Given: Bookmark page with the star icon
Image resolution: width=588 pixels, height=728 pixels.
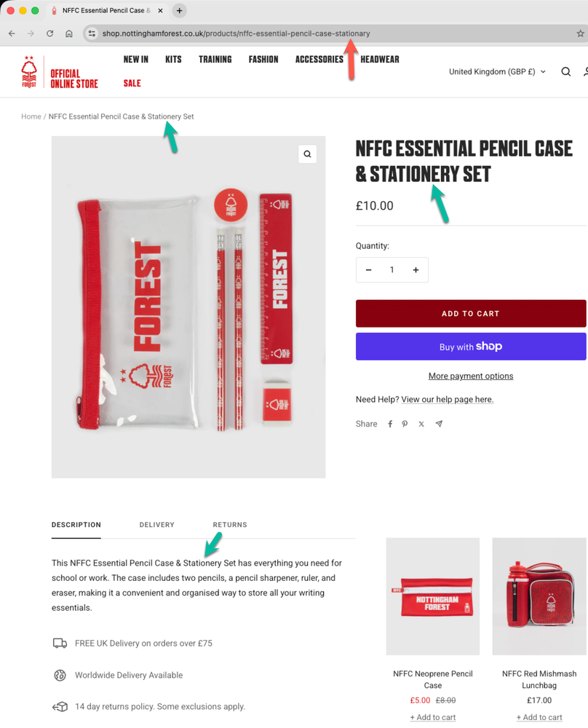Looking at the screenshot, I should click(580, 33).
